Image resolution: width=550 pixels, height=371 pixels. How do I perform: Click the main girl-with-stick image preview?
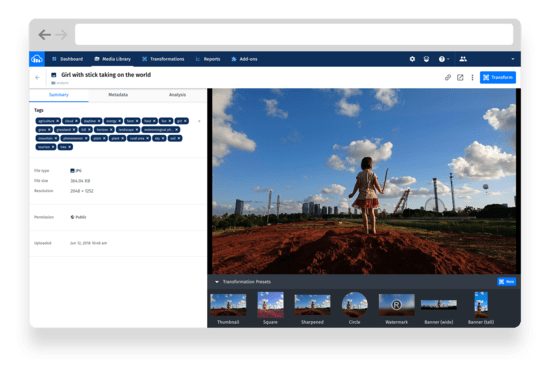click(364, 181)
